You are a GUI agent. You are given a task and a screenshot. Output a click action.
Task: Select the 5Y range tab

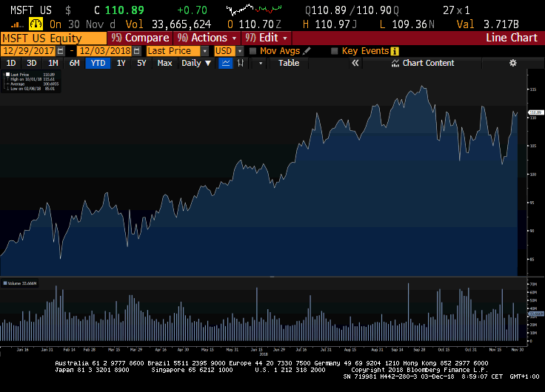(x=141, y=63)
